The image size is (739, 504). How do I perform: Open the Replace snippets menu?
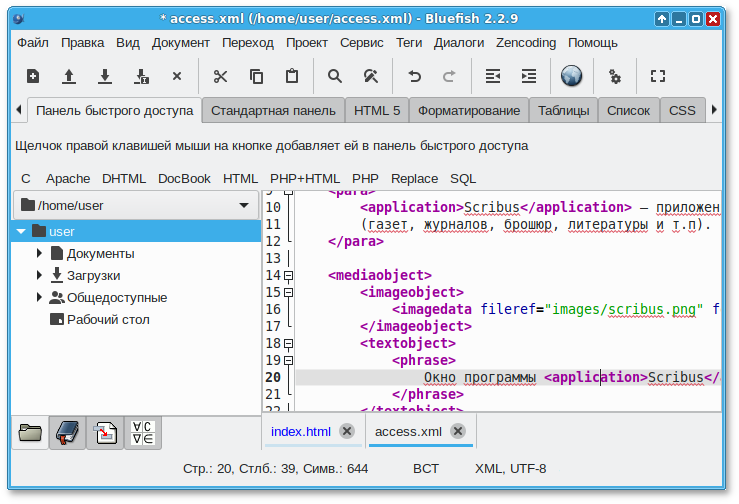(x=414, y=179)
